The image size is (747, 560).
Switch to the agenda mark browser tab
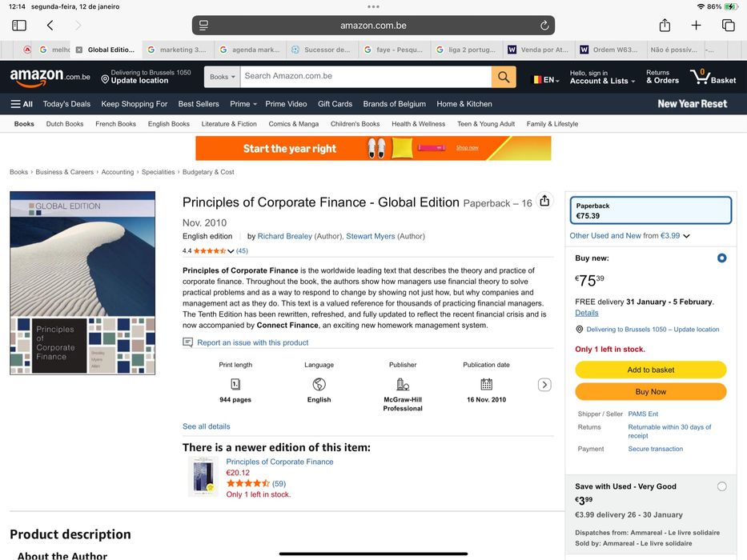tap(250, 50)
